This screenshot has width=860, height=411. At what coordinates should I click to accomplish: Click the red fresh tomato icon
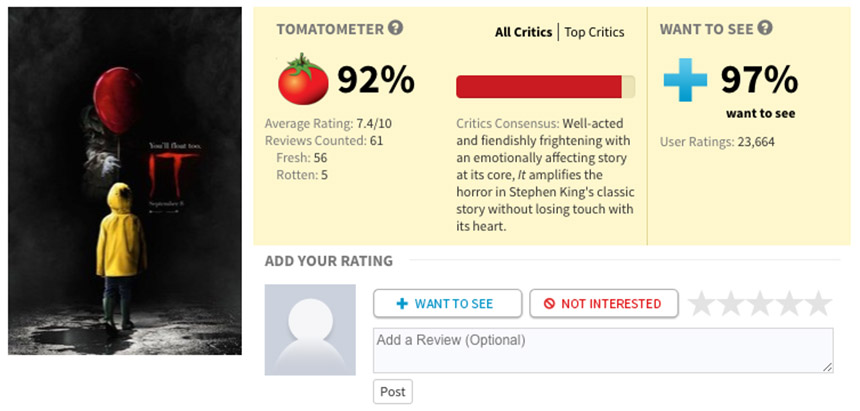(303, 79)
